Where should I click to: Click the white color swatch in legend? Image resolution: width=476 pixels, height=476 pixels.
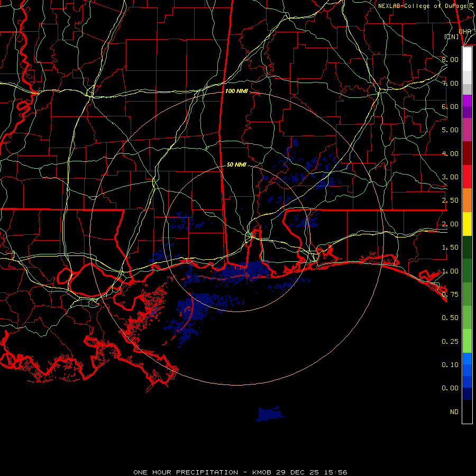(467, 59)
